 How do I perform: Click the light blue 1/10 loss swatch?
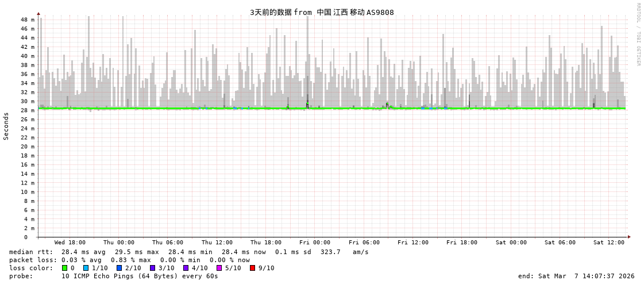coord(86,268)
